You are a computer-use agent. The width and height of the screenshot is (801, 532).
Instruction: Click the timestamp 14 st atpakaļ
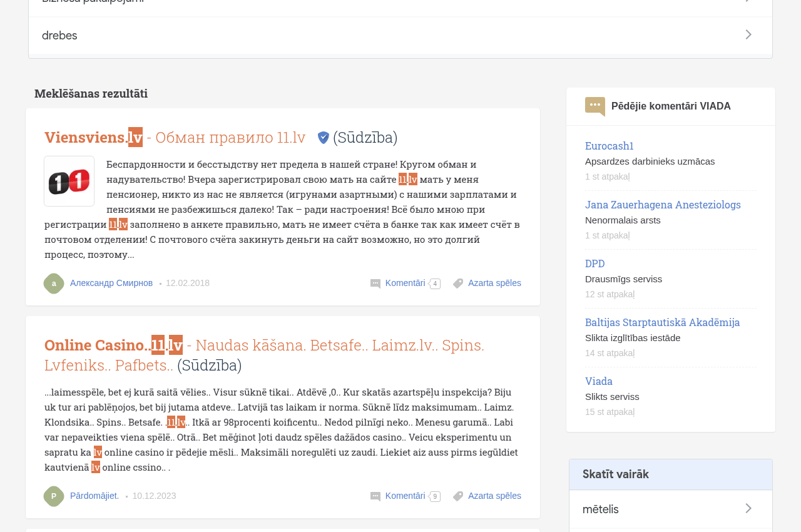pos(610,353)
